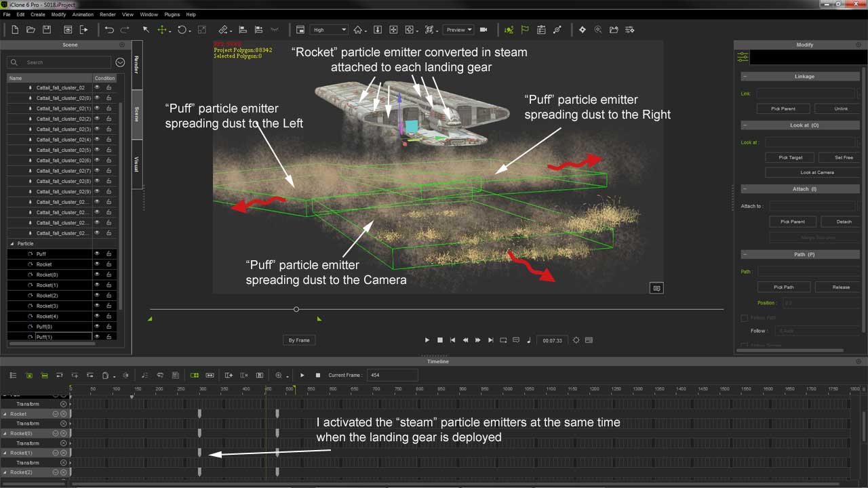Viewport: 868px width, 488px height.
Task: Collapse the Rocket track in the timeline
Action: click(x=5, y=414)
